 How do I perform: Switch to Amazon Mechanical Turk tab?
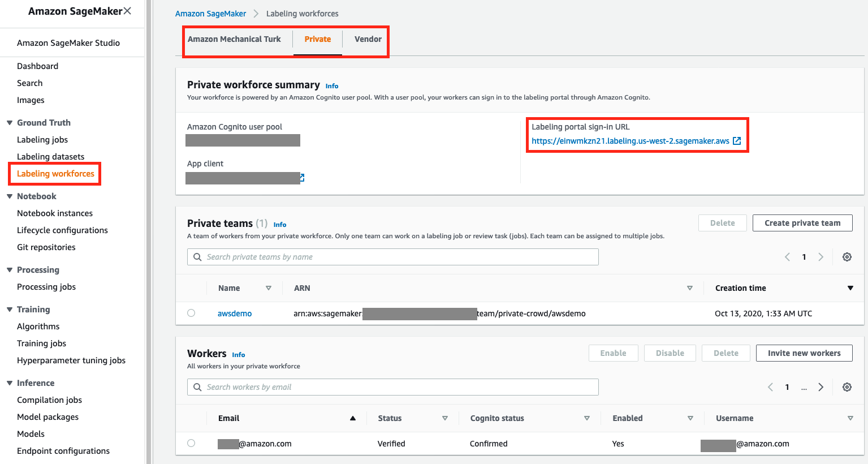pyautogui.click(x=234, y=39)
